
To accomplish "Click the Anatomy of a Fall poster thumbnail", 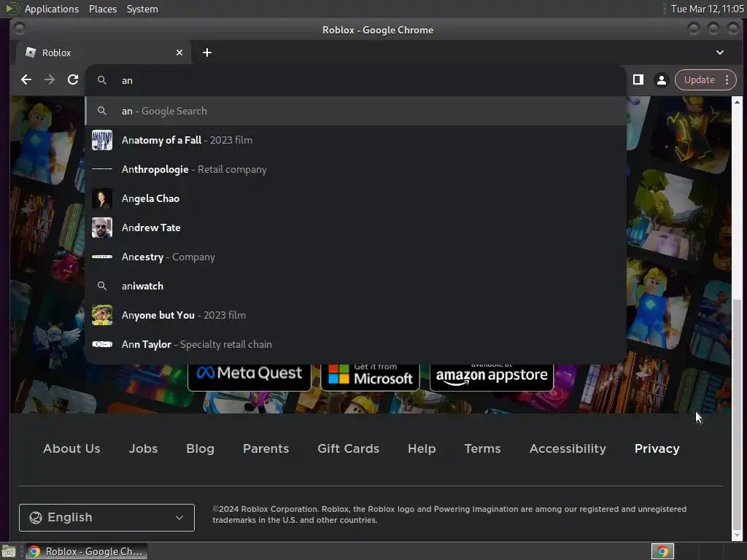I will (102, 140).
